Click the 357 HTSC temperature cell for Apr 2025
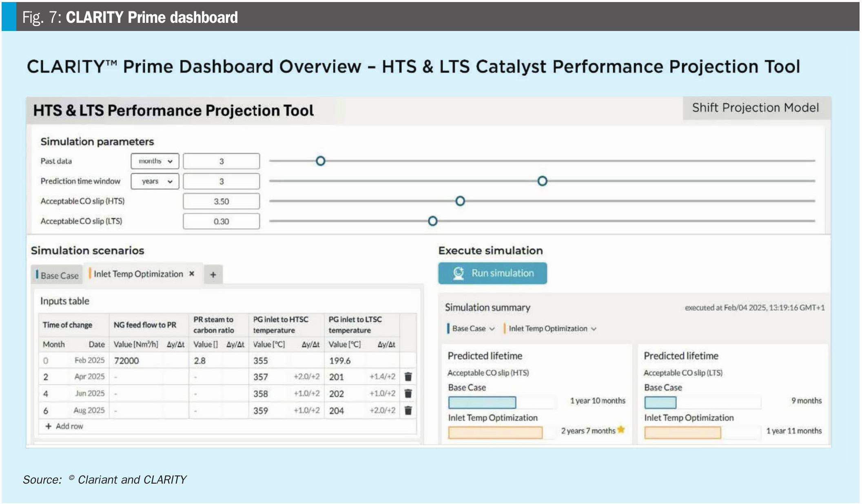Viewport: 862px width, 504px height. [261, 377]
